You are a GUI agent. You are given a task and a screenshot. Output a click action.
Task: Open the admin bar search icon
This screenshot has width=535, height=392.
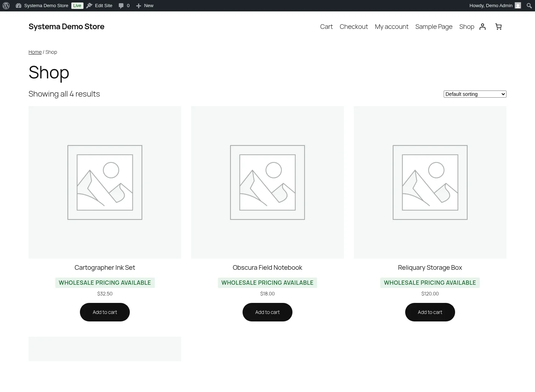coord(529,6)
